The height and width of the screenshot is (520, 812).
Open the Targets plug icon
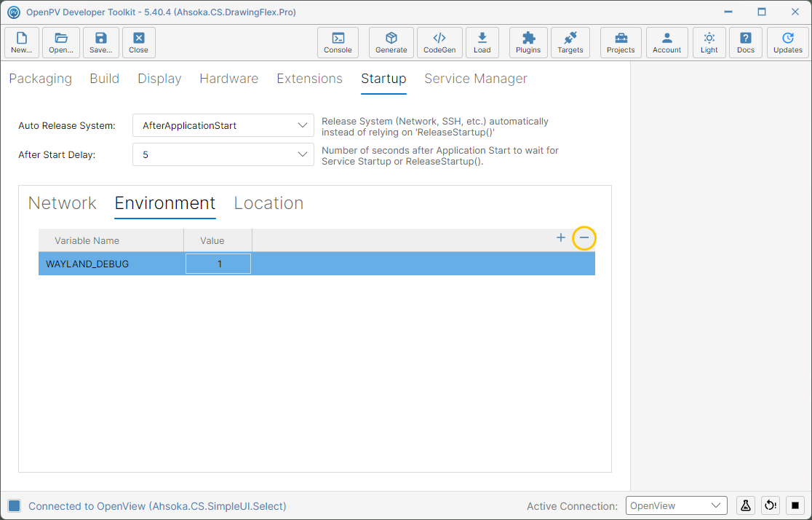[570, 42]
